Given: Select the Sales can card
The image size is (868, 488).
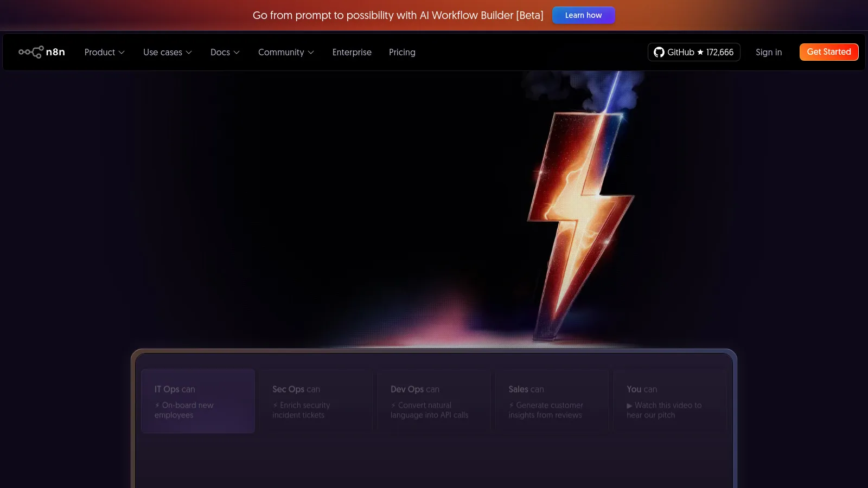Looking at the screenshot, I should [x=552, y=401].
